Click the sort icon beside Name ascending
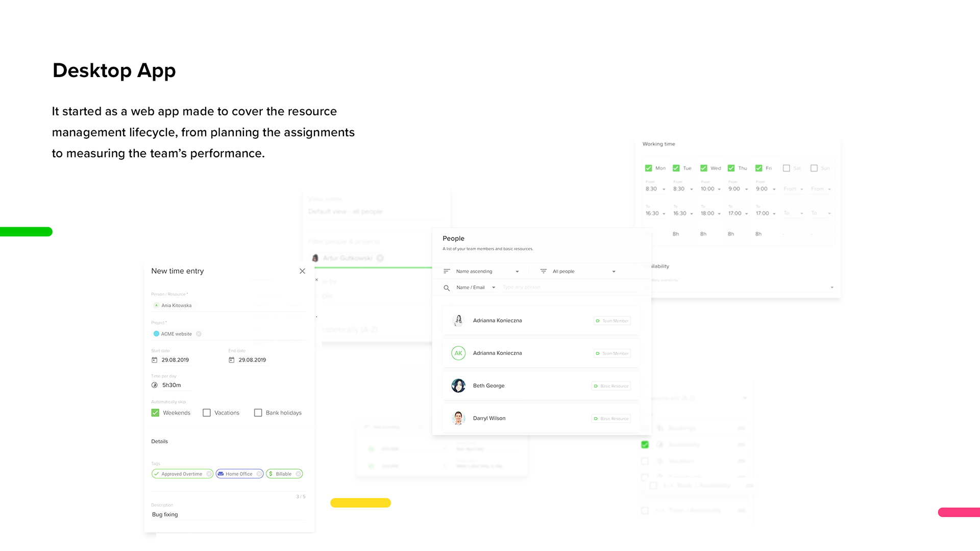 click(x=447, y=271)
